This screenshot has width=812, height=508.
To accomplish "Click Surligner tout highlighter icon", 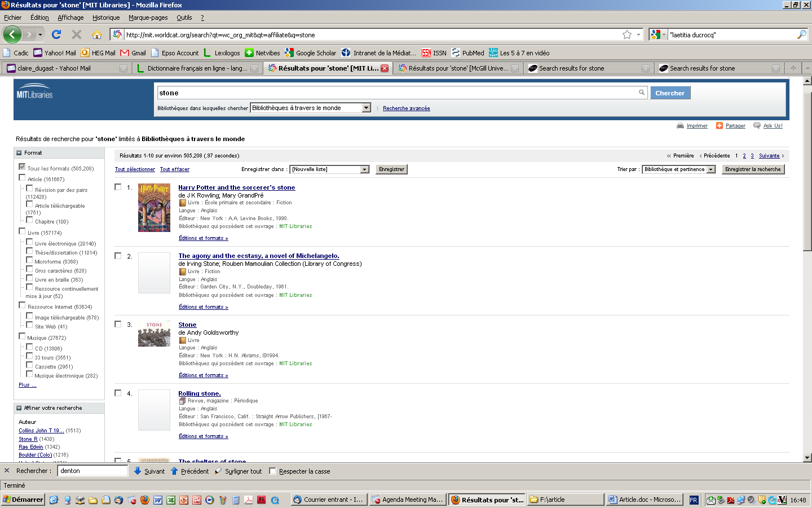I will coord(218,471).
